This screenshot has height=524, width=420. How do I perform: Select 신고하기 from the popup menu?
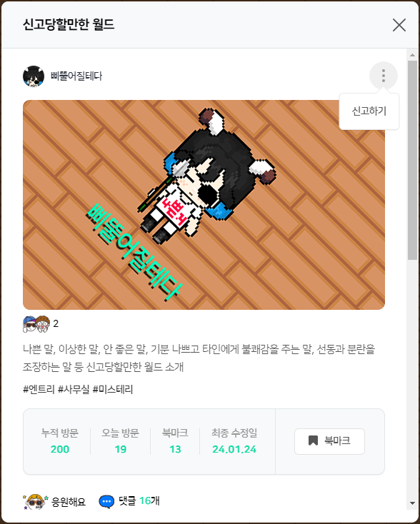point(369,111)
